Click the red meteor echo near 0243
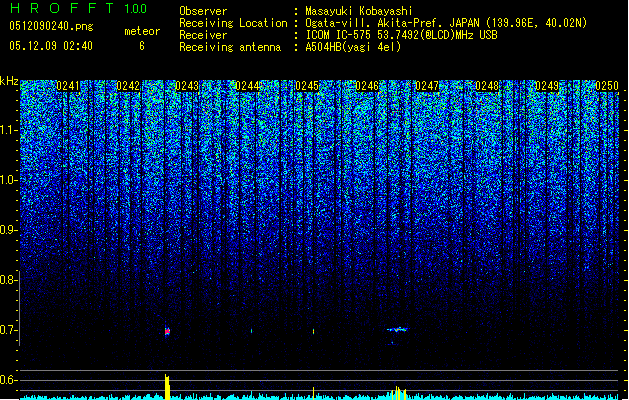629x400 pixels. (x=167, y=331)
